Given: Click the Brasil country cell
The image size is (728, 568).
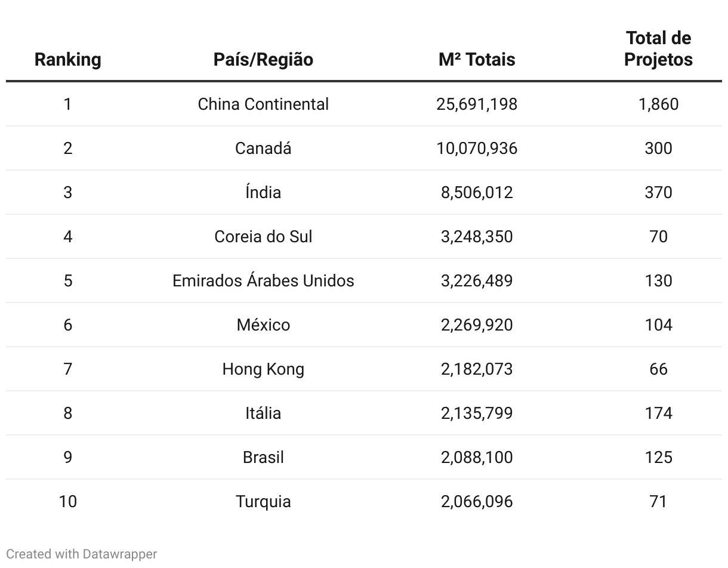Looking at the screenshot, I should coord(263,457).
